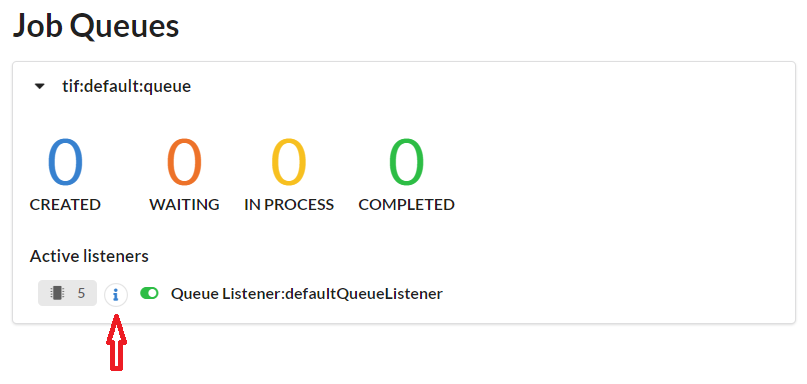This screenshot has width=807, height=384.
Task: Click the green Completed count zero
Action: 407,163
